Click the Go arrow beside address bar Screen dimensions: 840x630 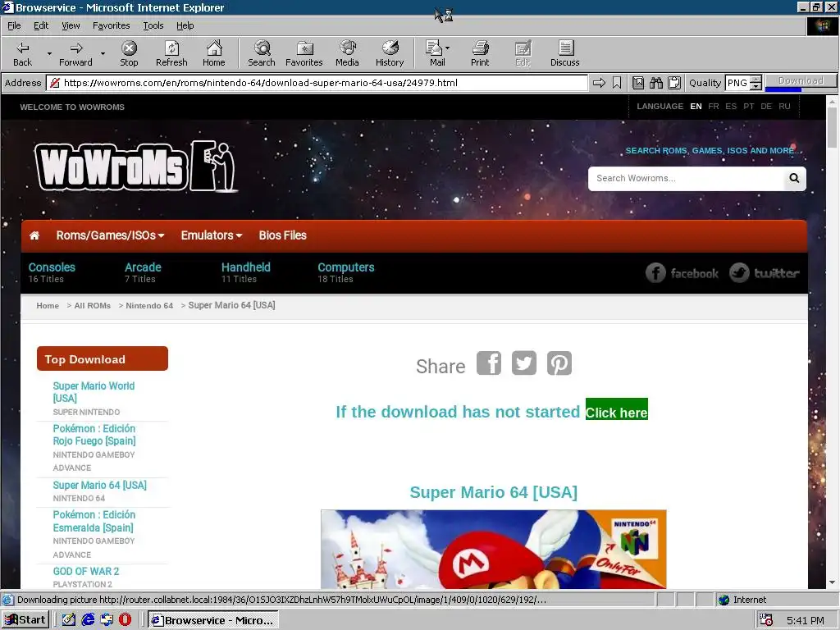click(x=600, y=83)
